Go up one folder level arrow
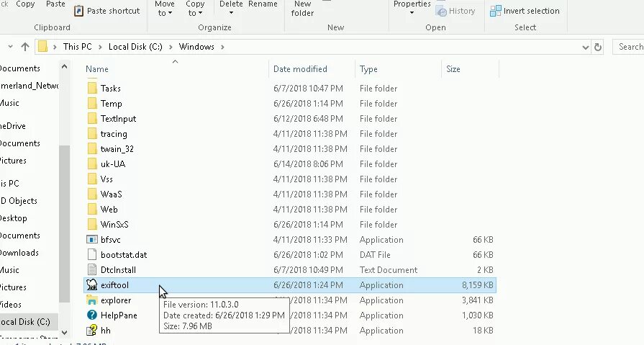Image resolution: width=644 pixels, height=345 pixels. [x=25, y=47]
